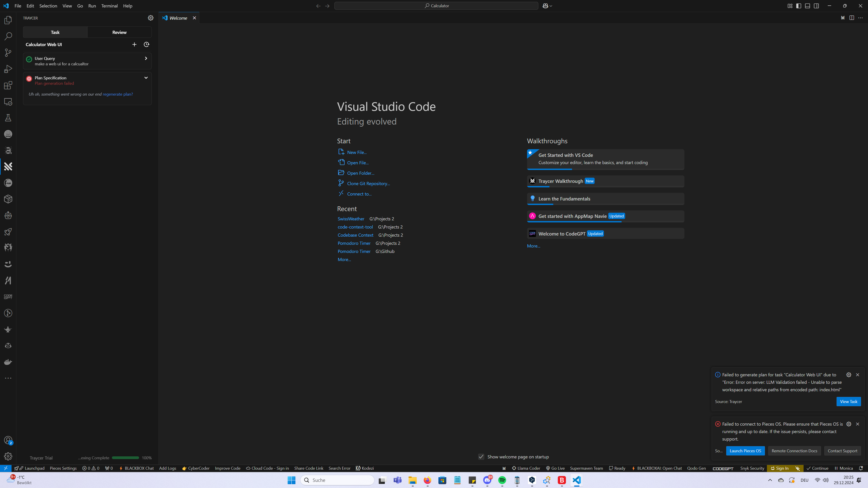Create a new Traycer task with plus icon

pos(134,45)
